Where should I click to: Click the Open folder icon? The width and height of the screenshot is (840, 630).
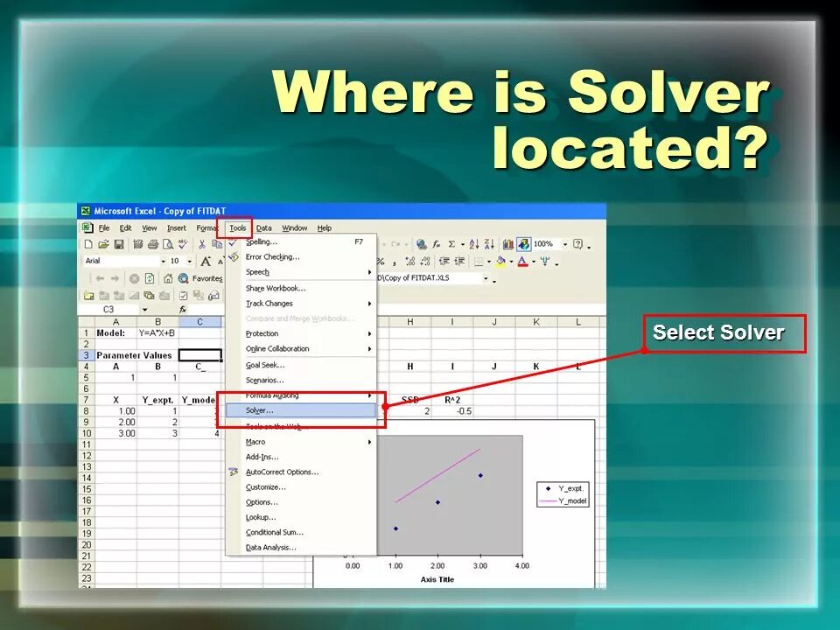coord(103,244)
